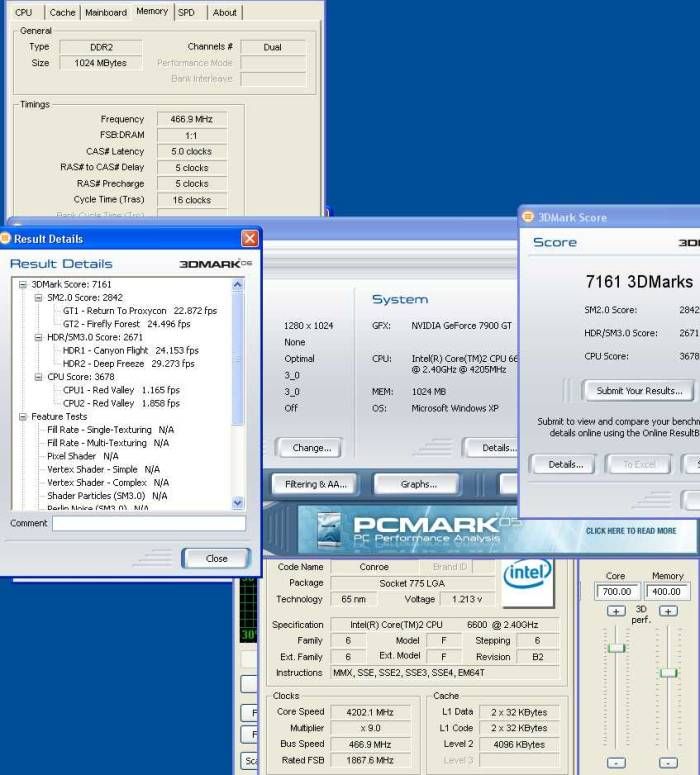Collapse the SM2.0 Score tree node
This screenshot has height=775, width=700.
(39, 298)
